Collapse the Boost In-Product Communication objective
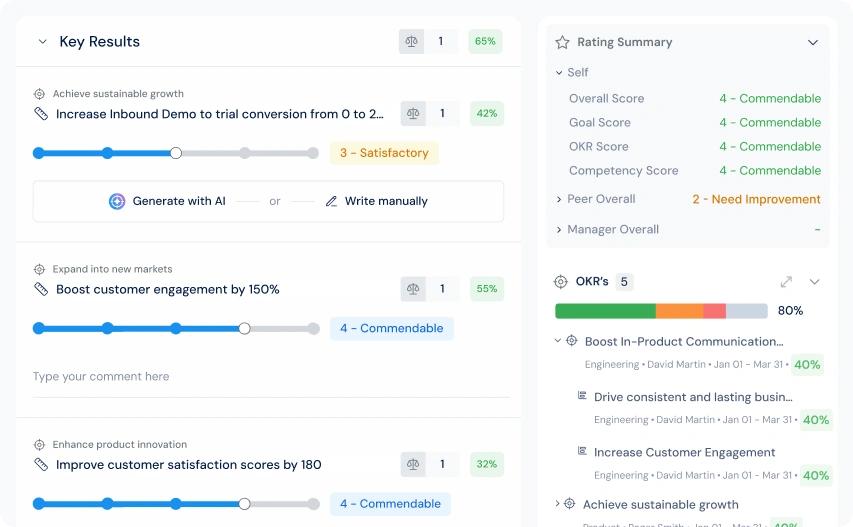The width and height of the screenshot is (853, 527). pyautogui.click(x=558, y=340)
